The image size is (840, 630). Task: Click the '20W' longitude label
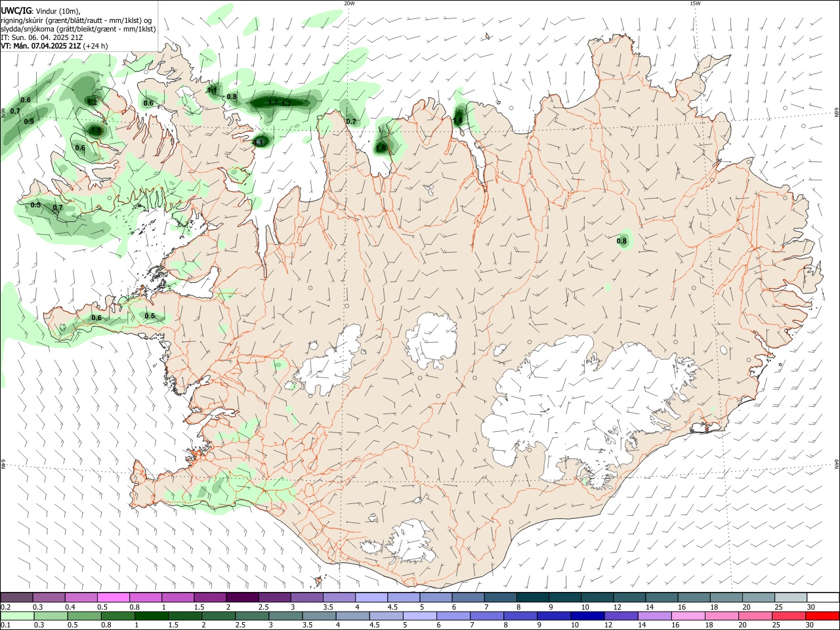tap(349, 3)
